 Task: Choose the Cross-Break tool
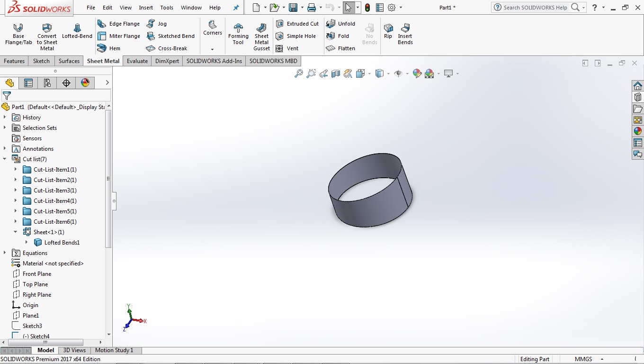pos(167,48)
